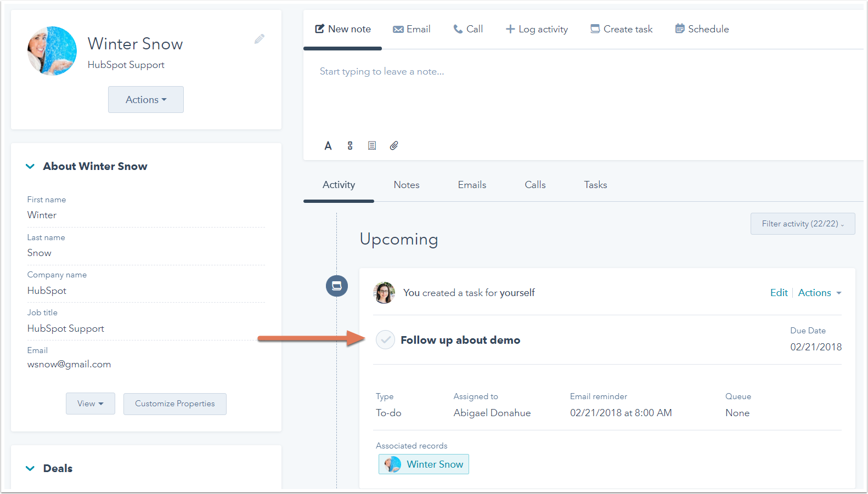868x494 pixels.
Task: Switch to the Calls timeline tab
Action: tap(535, 185)
